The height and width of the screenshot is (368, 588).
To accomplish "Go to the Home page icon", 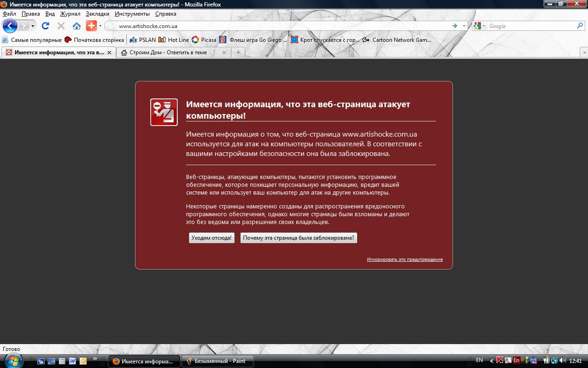I will point(77,26).
